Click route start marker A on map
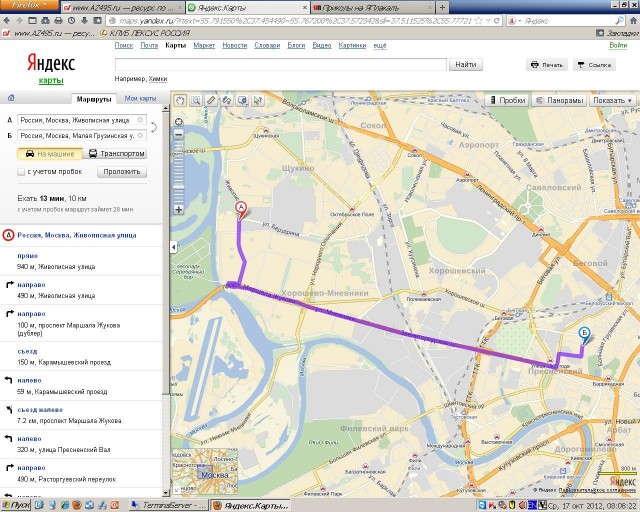 tap(240, 208)
